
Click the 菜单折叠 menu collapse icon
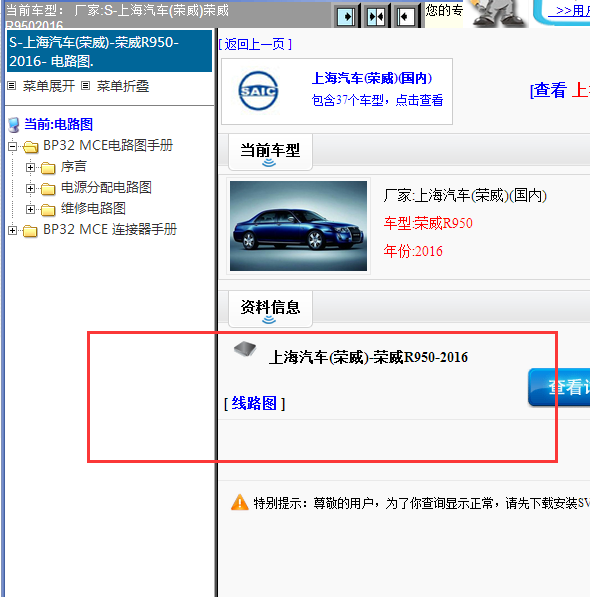[86, 86]
